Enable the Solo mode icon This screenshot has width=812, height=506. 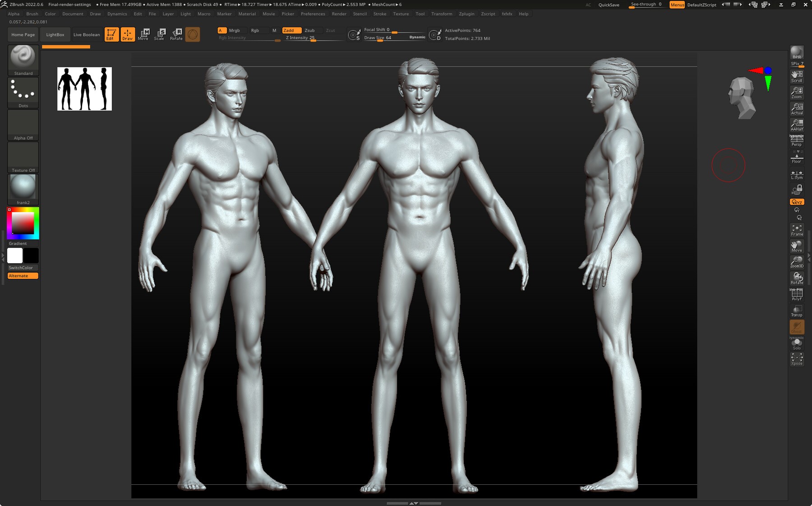[x=797, y=344]
